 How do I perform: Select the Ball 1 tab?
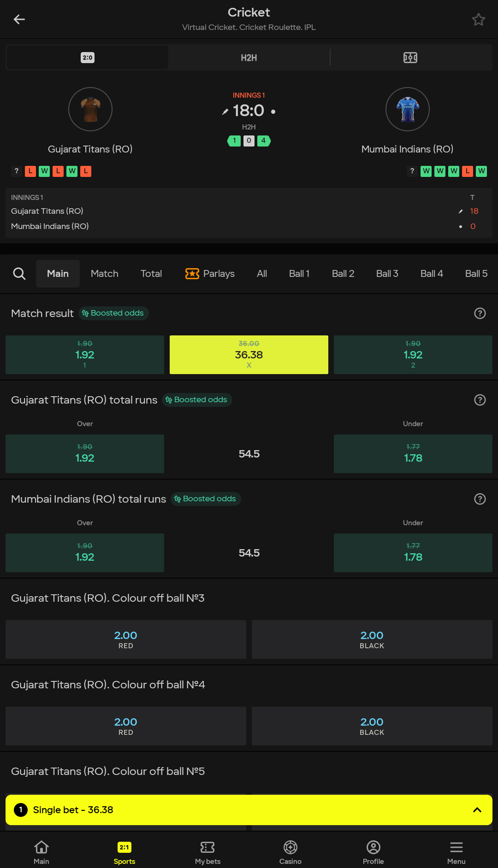pos(299,274)
